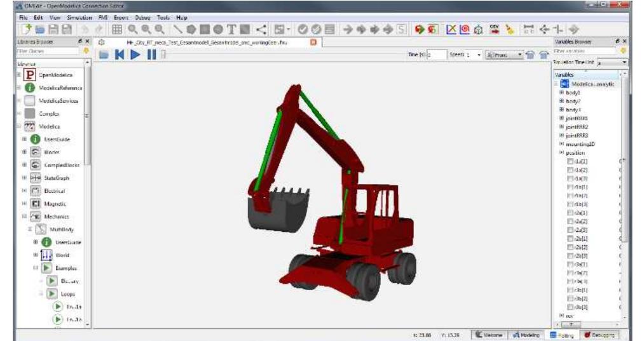Click the New Modelica Class icon

(x=27, y=29)
